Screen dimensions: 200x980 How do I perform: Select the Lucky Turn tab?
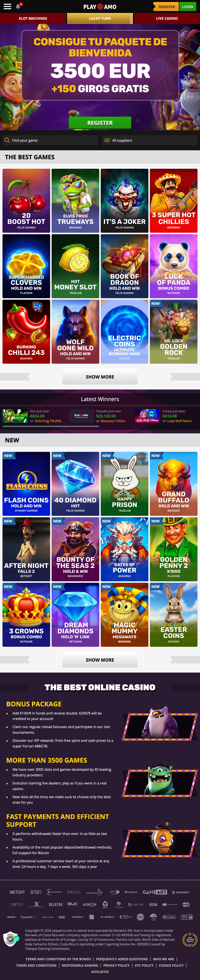tap(100, 18)
